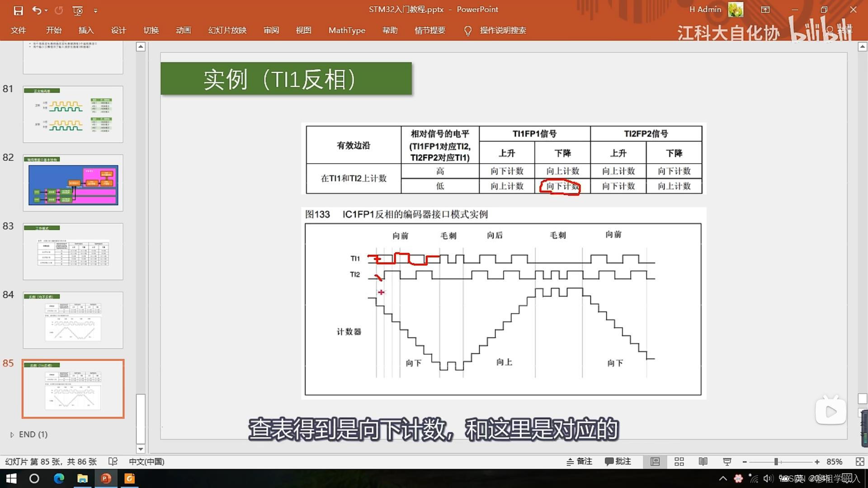
Task: Click the Undo icon in toolbar
Action: (x=37, y=9)
